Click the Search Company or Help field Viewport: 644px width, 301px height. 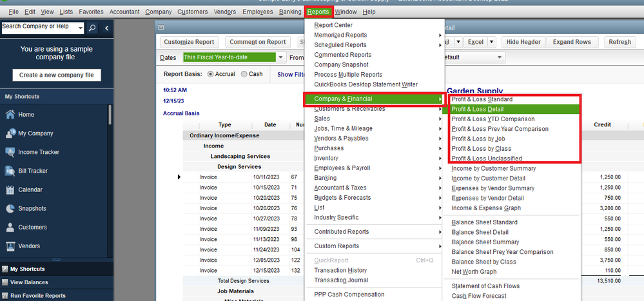39,28
